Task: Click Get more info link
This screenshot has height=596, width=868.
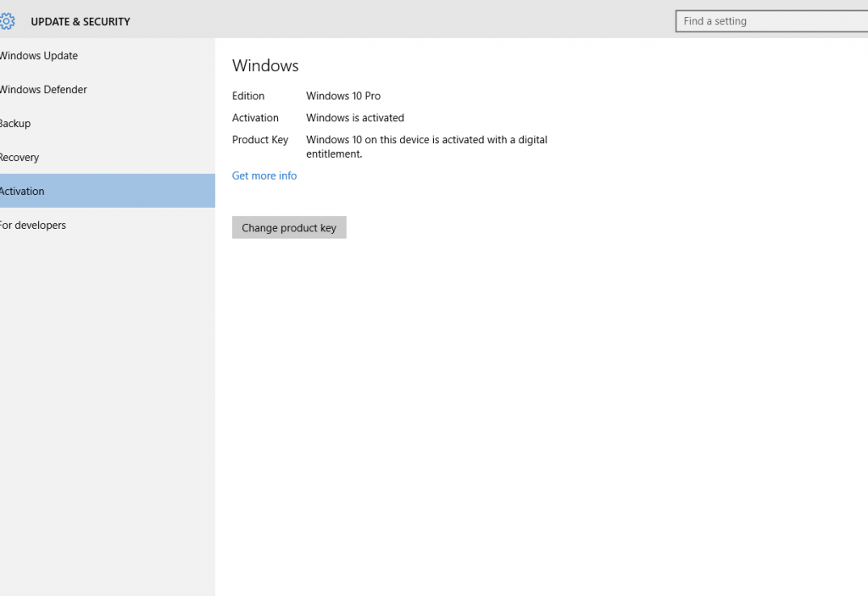Action: (x=264, y=175)
